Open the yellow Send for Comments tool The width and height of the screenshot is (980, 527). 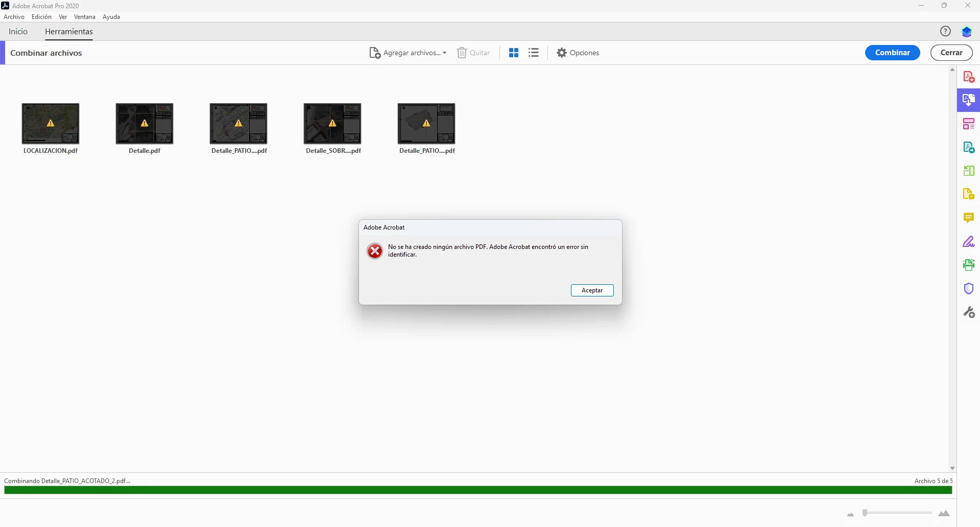(968, 194)
